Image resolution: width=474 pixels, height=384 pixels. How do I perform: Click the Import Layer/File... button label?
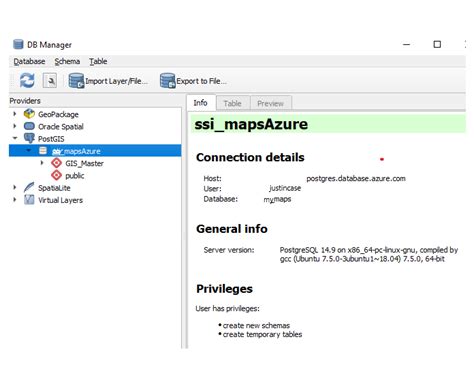(x=116, y=81)
